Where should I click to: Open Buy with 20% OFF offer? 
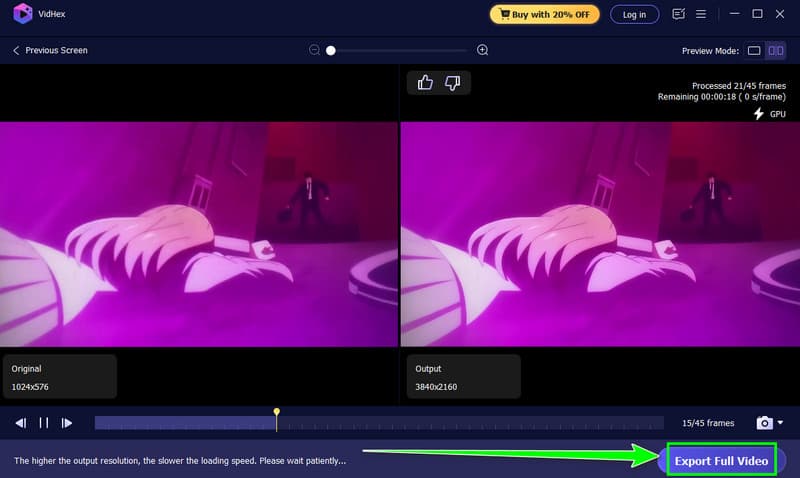(x=544, y=14)
